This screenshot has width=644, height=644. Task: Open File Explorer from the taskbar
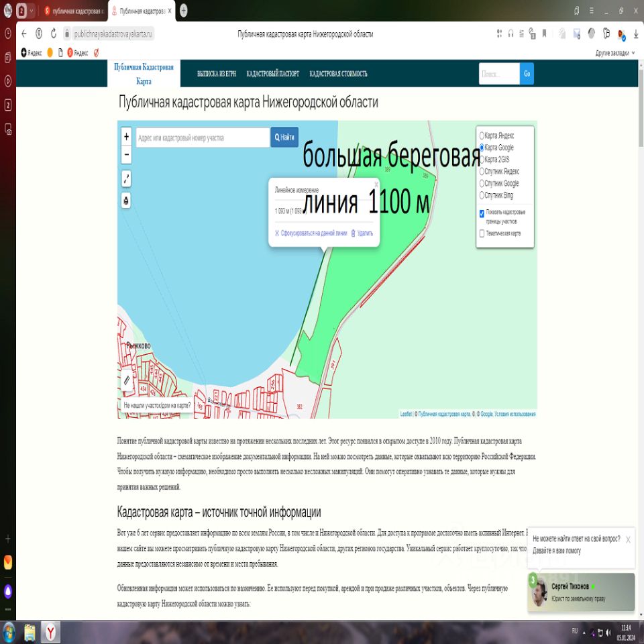30,633
